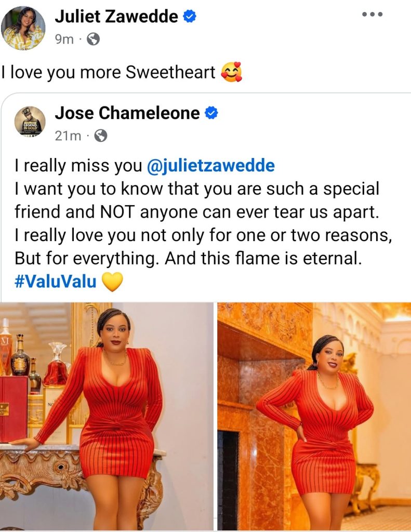Click the smiling hearts emoji in caption
Image resolution: width=411 pixels, height=532 pixels.
[231, 72]
